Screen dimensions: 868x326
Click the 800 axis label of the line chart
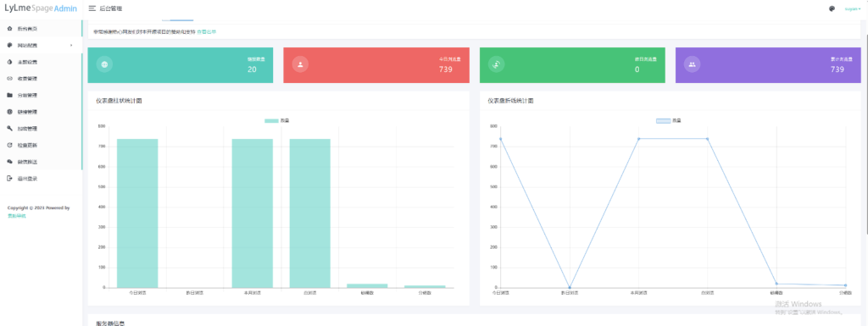coord(493,126)
